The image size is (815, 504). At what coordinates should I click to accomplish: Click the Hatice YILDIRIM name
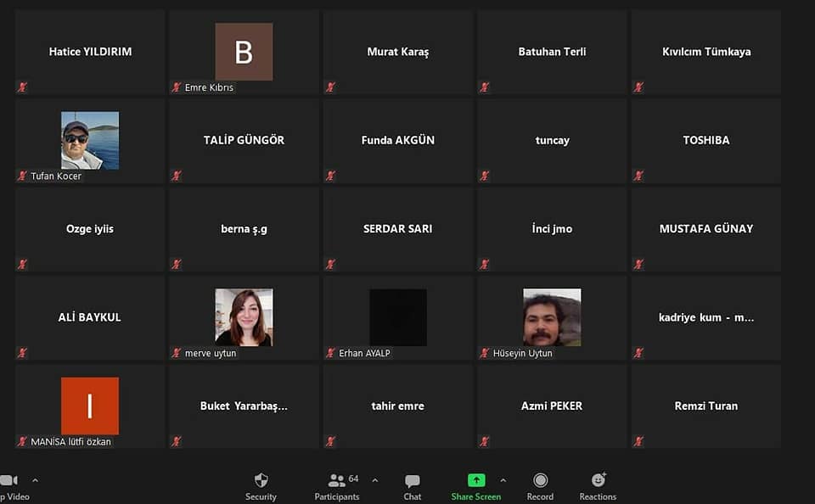pos(90,52)
